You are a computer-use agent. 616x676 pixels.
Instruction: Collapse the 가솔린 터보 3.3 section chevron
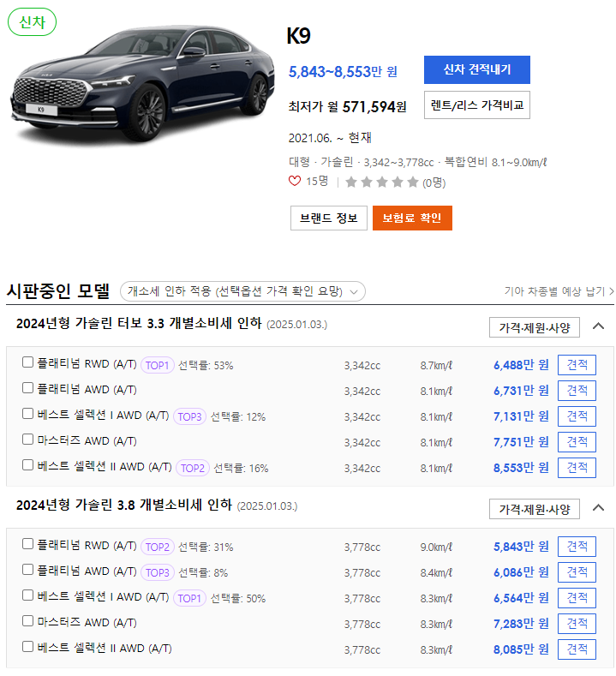[x=598, y=326]
